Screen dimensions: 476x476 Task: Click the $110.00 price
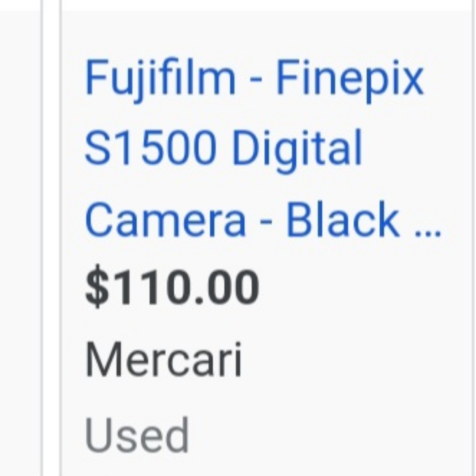pos(172,287)
